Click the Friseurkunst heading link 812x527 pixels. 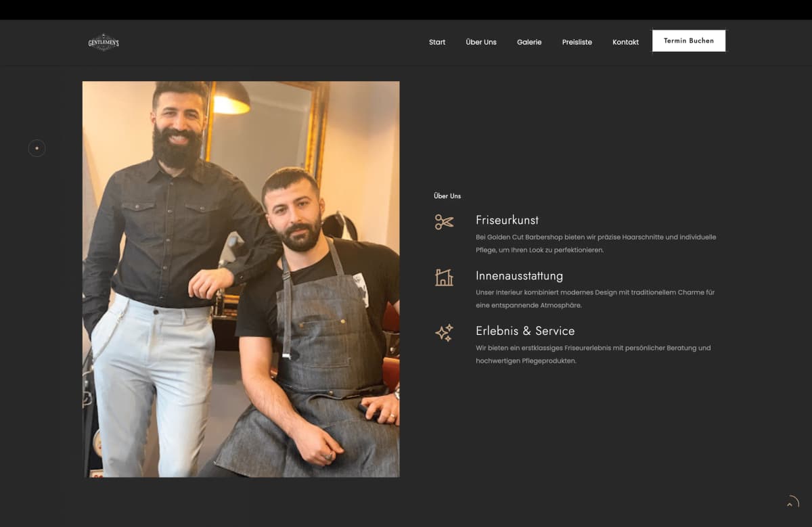click(x=507, y=220)
